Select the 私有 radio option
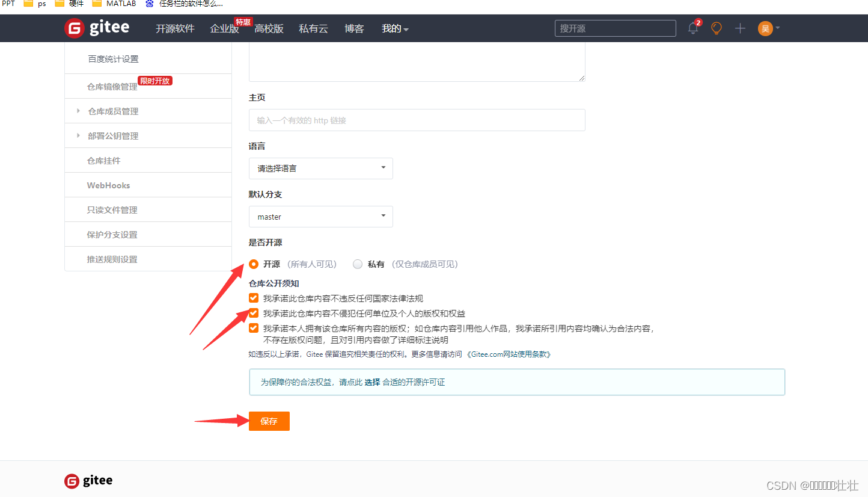 click(358, 264)
